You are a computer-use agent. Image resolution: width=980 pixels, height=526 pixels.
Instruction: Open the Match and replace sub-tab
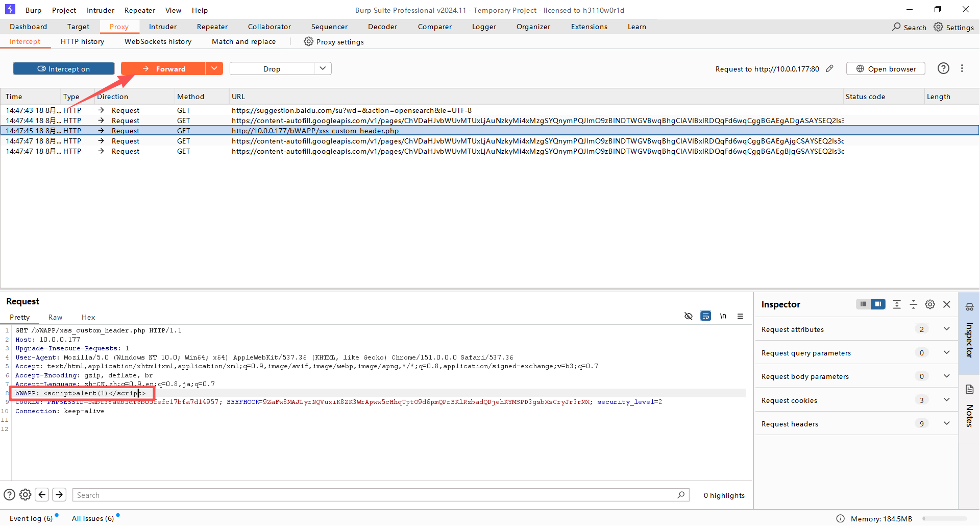(244, 41)
